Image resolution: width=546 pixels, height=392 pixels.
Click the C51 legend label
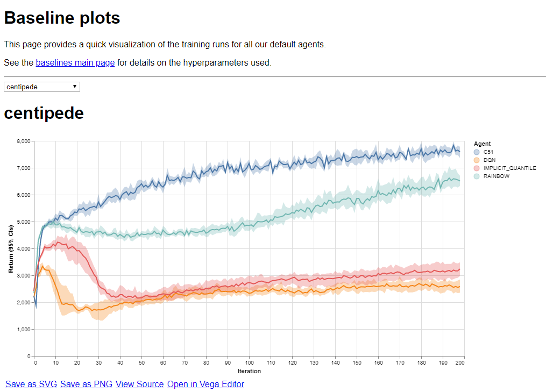[x=488, y=152]
